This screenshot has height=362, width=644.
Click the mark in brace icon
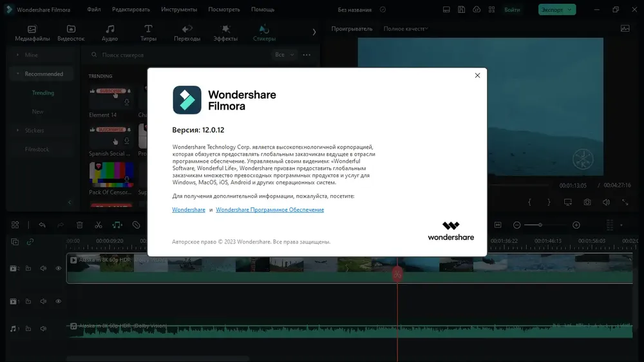point(529,202)
